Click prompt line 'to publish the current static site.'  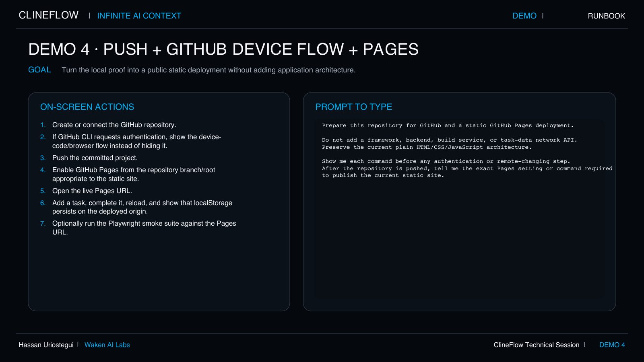coord(383,175)
